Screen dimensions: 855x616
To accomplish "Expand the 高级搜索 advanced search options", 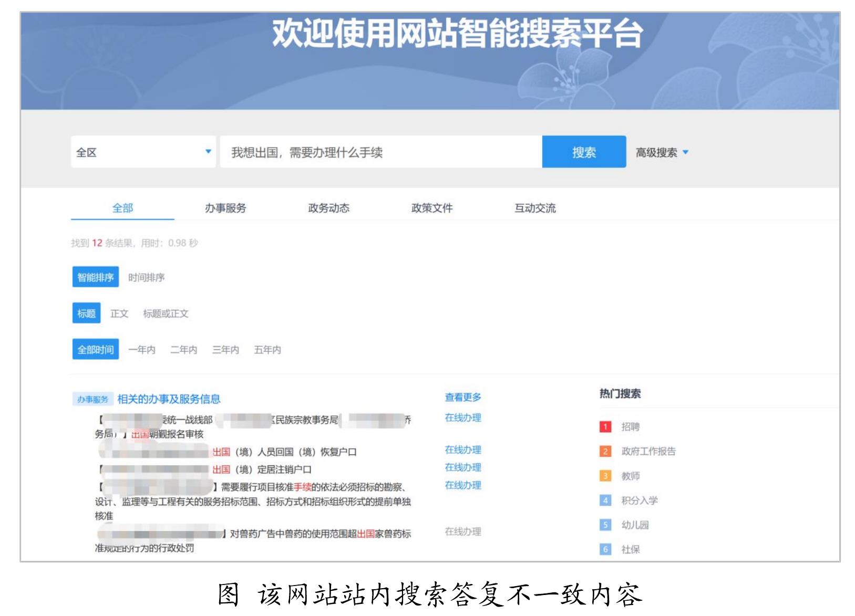I will (x=662, y=152).
